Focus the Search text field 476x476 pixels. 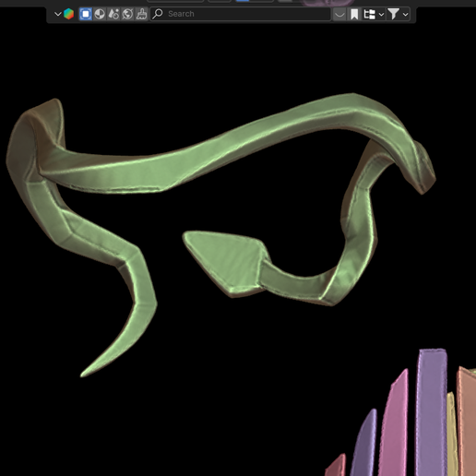click(241, 14)
